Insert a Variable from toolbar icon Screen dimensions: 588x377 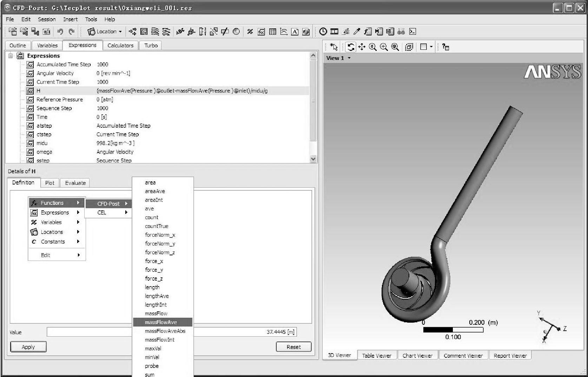250,32
